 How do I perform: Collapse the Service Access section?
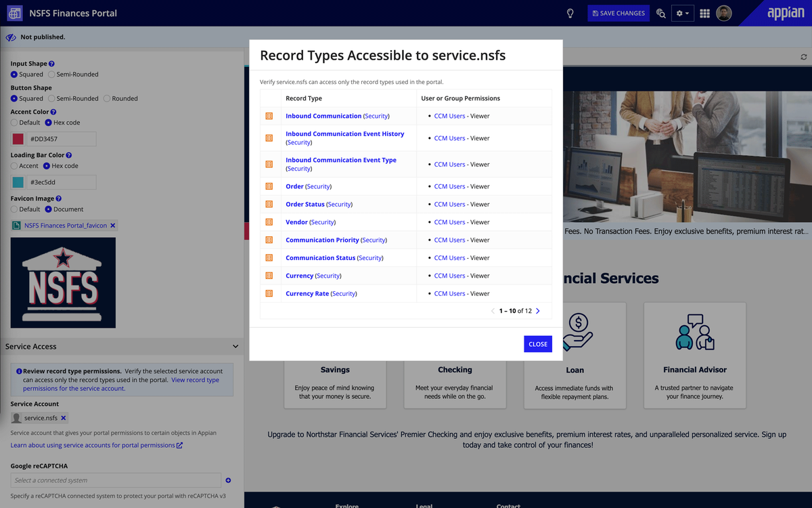235,346
